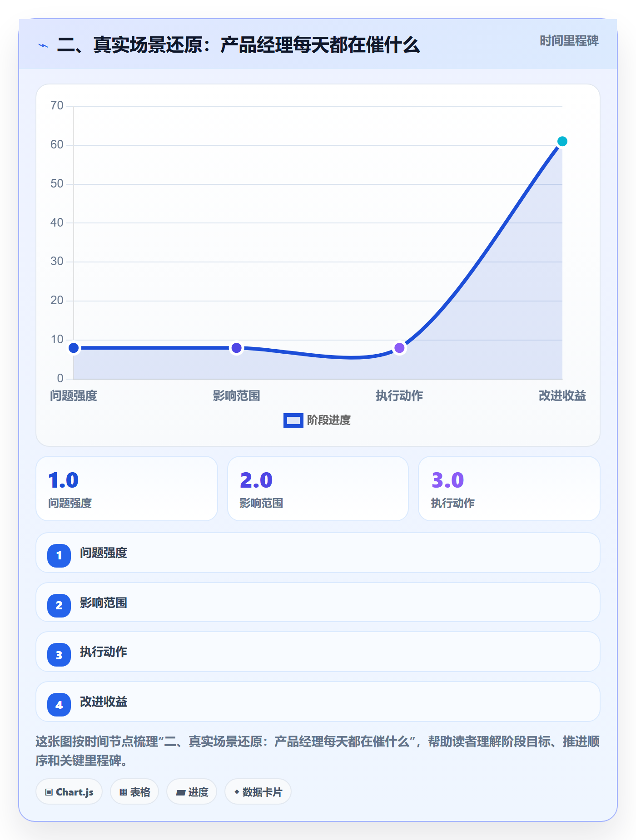Click the 3.0 value in the third card
This screenshot has height=840, width=636.
448,480
